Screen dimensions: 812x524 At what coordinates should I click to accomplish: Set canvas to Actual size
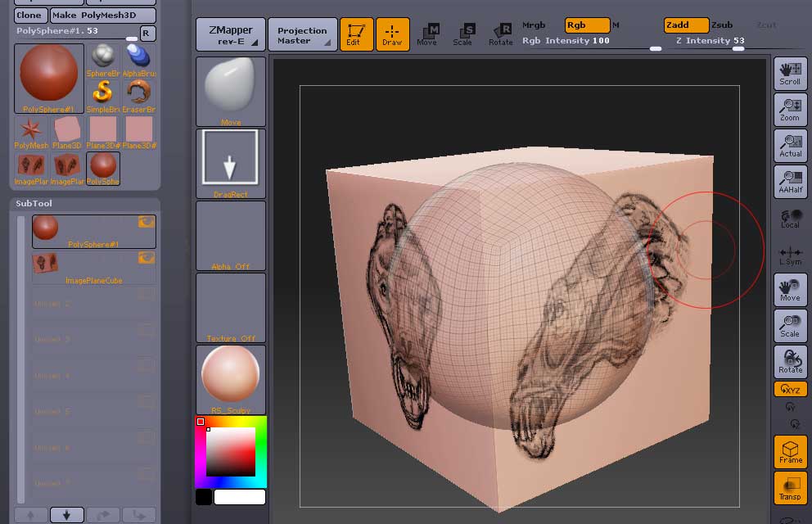790,146
